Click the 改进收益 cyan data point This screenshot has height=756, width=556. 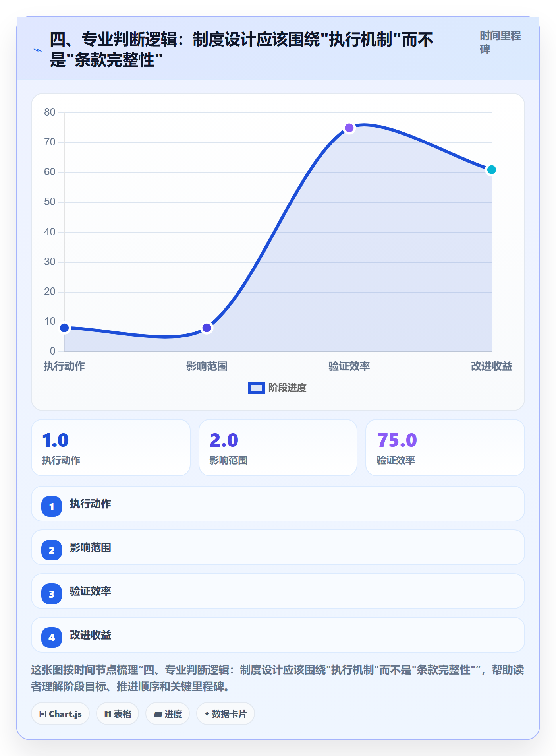click(492, 170)
